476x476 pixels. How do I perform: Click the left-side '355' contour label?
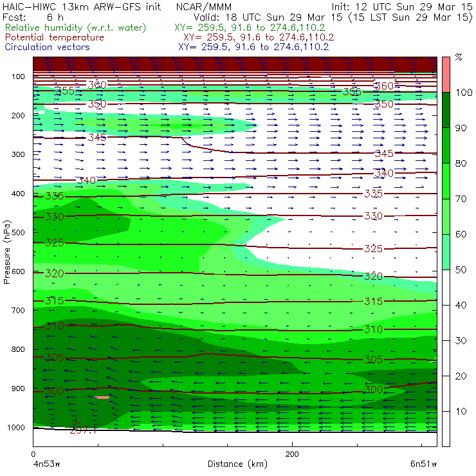65,91
